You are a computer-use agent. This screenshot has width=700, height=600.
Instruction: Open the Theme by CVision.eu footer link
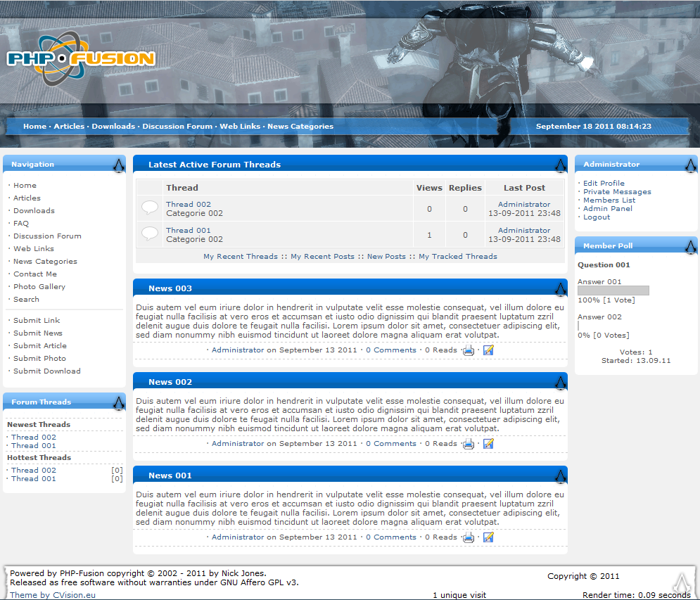click(53, 595)
